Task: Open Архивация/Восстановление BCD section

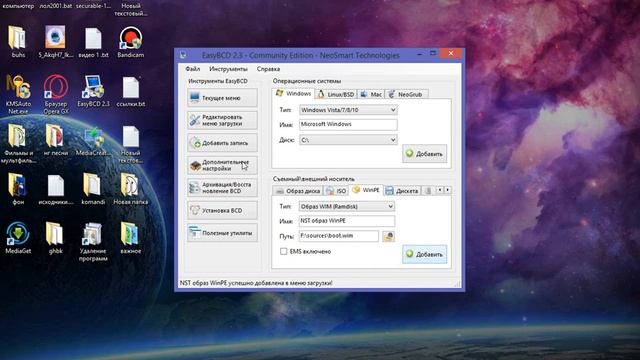Action: click(222, 188)
